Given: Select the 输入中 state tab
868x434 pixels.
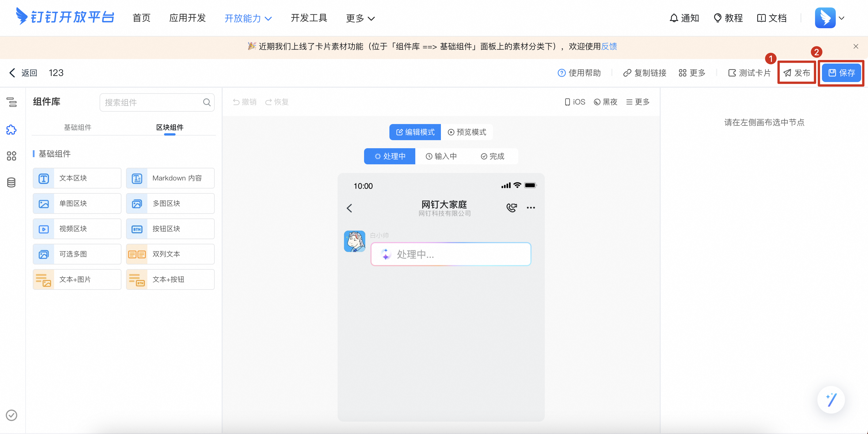Looking at the screenshot, I should click(441, 156).
